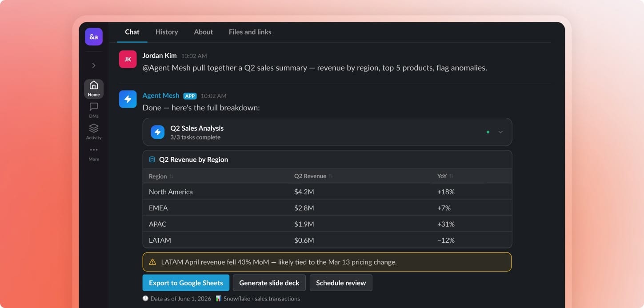The height and width of the screenshot is (308, 644).
Task: Click Jordan Kim's 10:02 AM timestamp
Action: tap(194, 56)
